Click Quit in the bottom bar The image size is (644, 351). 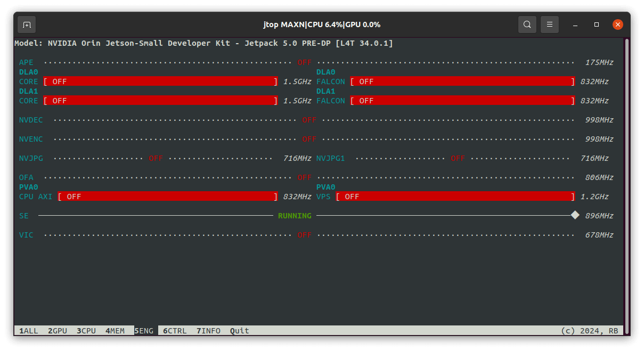click(240, 331)
